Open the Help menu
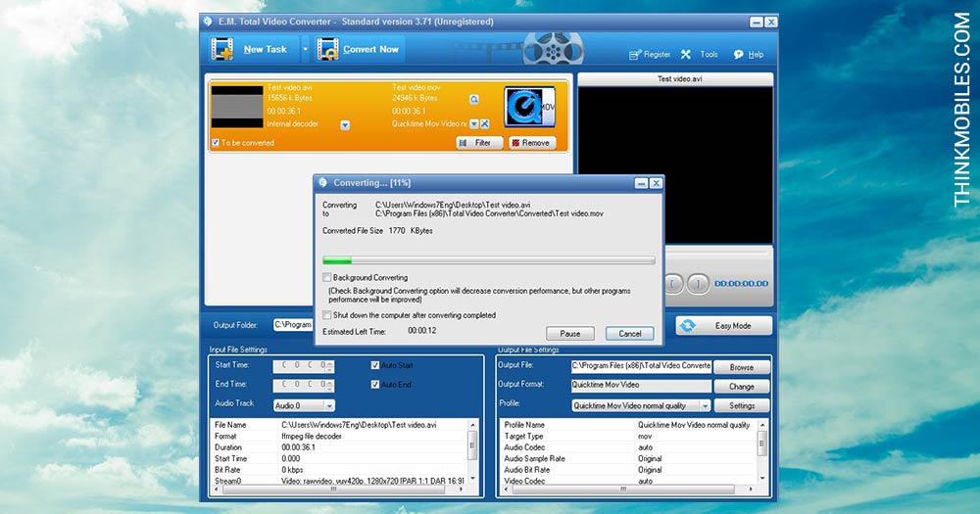 [748, 54]
